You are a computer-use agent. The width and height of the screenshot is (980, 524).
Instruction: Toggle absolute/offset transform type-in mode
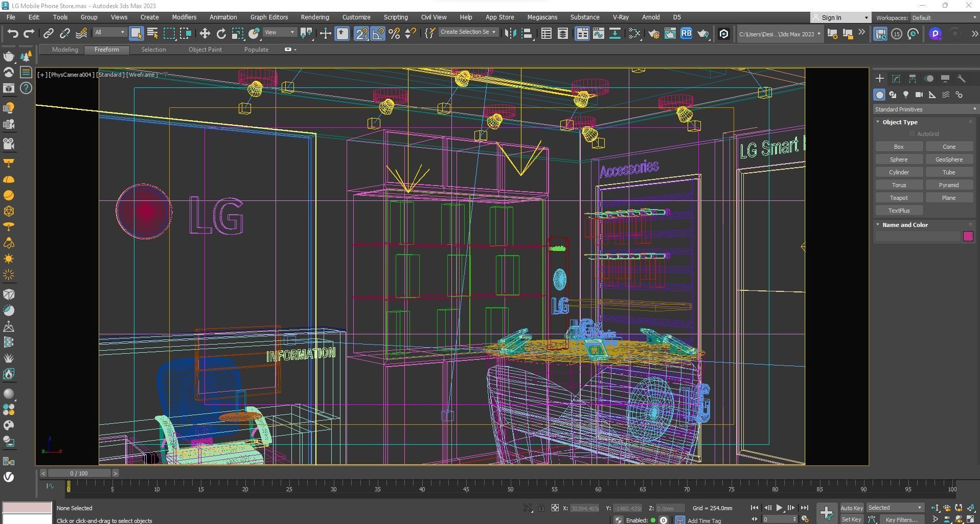tap(555, 508)
